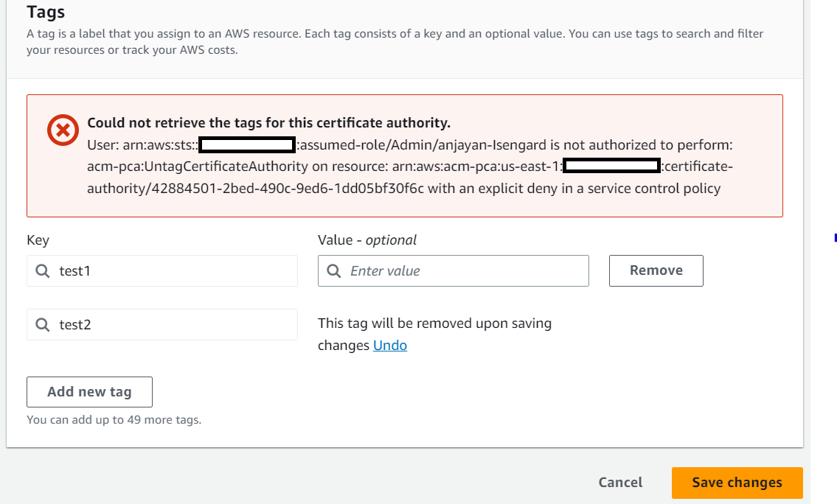Image resolution: width=837 pixels, height=504 pixels.
Task: Focus the test1 key input field
Action: click(162, 271)
